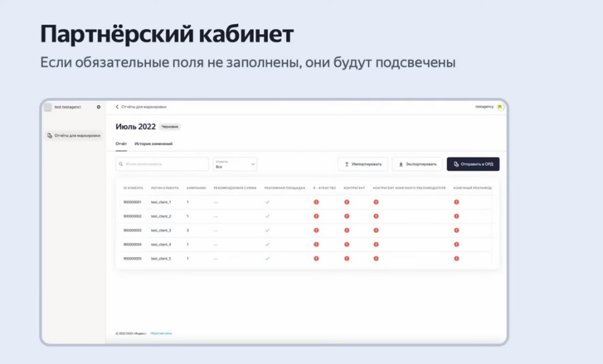Click Конечный рекламод error icon for test_client_1

click(x=456, y=202)
